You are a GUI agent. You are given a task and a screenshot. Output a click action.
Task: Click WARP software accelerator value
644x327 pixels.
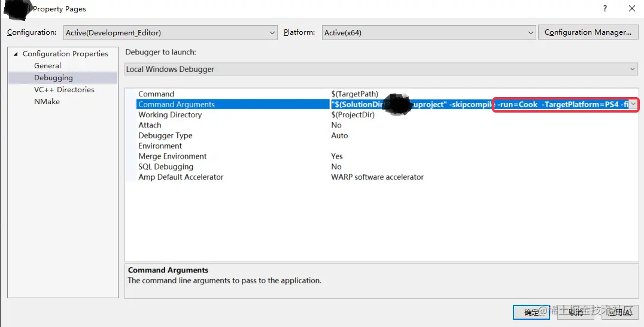pyautogui.click(x=377, y=177)
